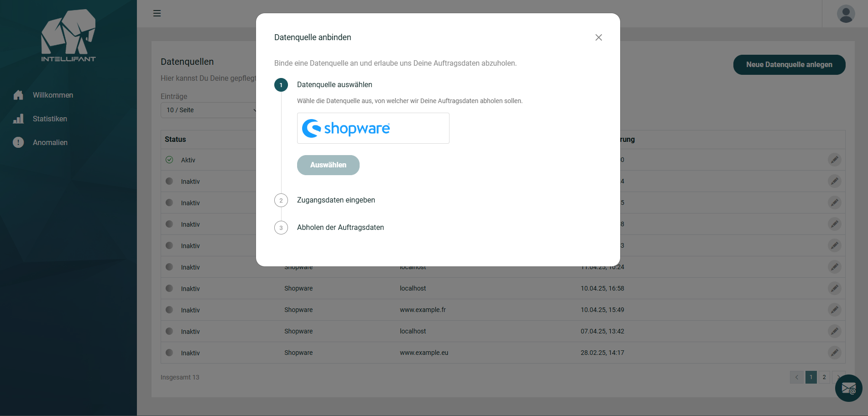Open the user profile avatar
The width and height of the screenshot is (868, 416).
846,14
